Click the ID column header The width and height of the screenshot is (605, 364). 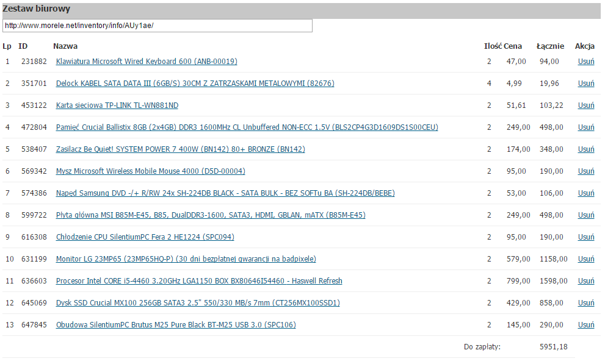[23, 46]
